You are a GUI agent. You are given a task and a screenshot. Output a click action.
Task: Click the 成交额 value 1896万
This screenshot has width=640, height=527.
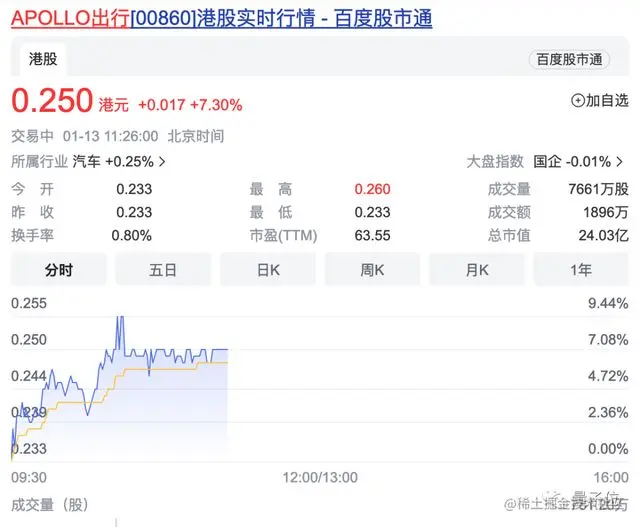click(x=606, y=212)
